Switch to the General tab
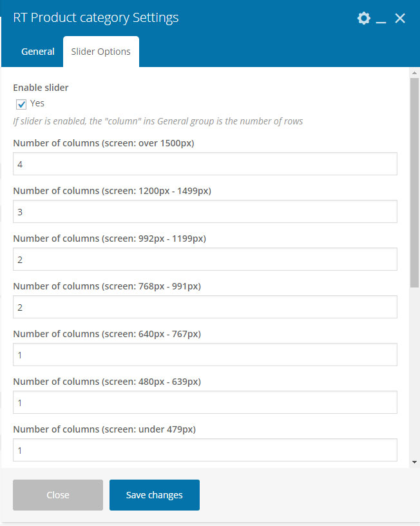Screen dimensions: 420x526 (x=38, y=52)
